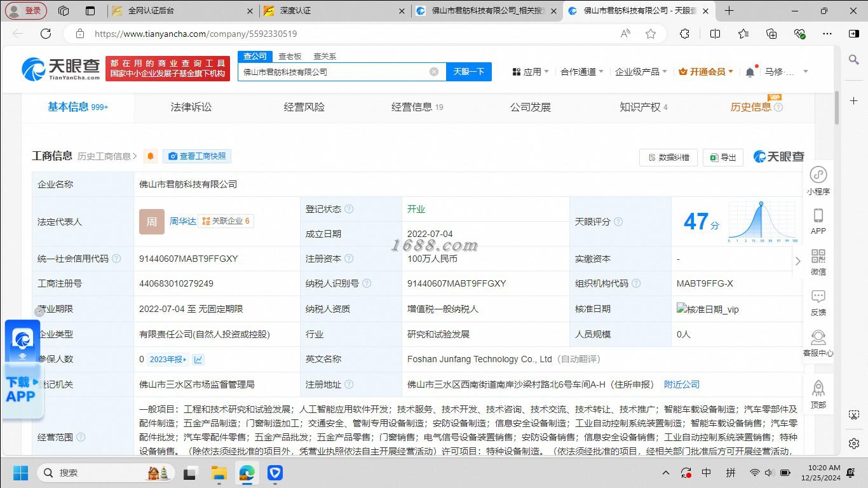The image size is (868, 488).
Task: Click the 登录 login button in browser
Action: point(25,11)
